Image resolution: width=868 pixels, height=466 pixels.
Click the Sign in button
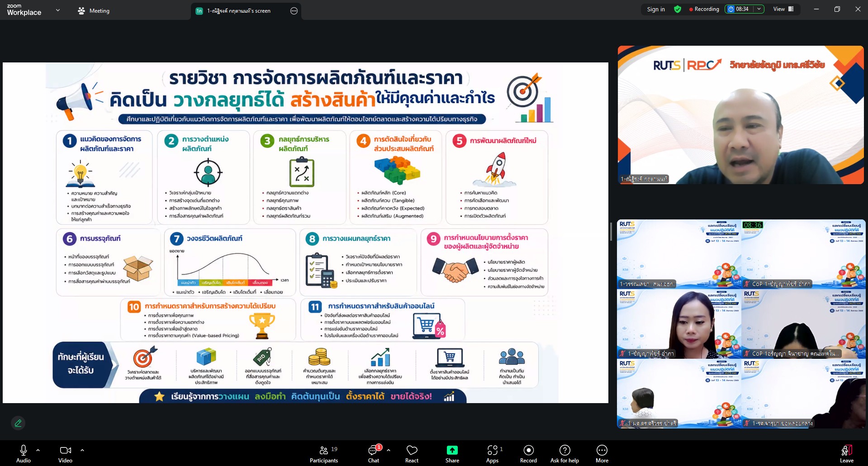[x=656, y=9]
